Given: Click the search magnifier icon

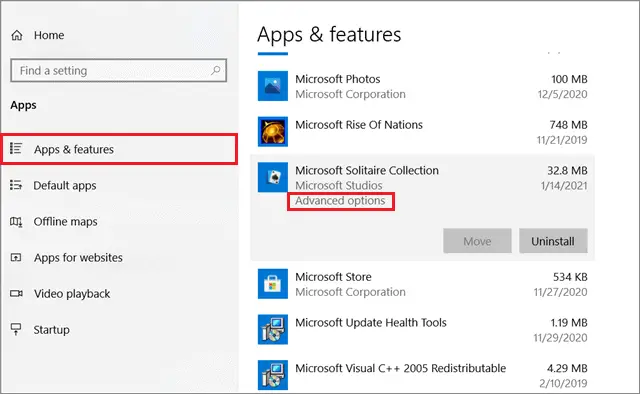Looking at the screenshot, I should [x=216, y=70].
